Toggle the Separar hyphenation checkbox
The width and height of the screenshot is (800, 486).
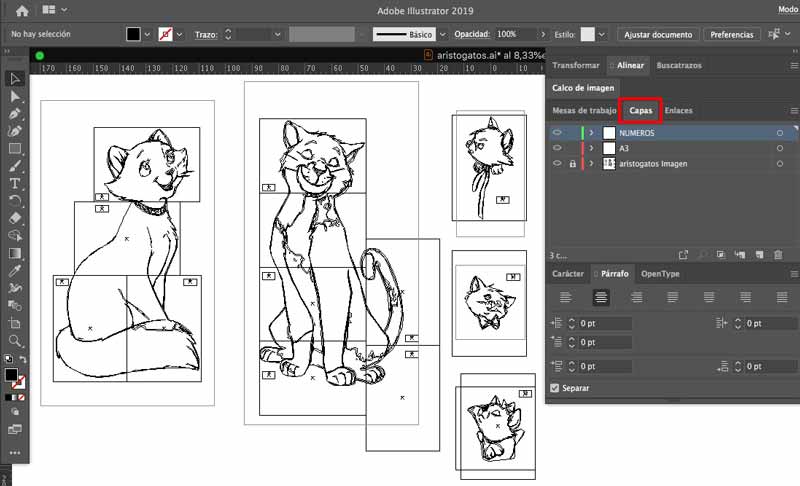coord(555,388)
